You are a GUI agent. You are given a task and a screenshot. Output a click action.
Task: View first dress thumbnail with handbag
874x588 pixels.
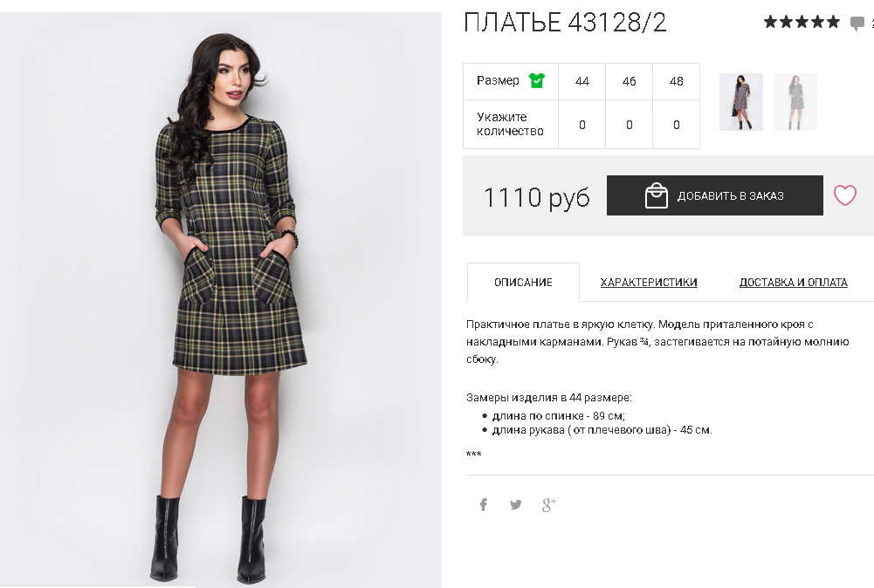(x=740, y=102)
